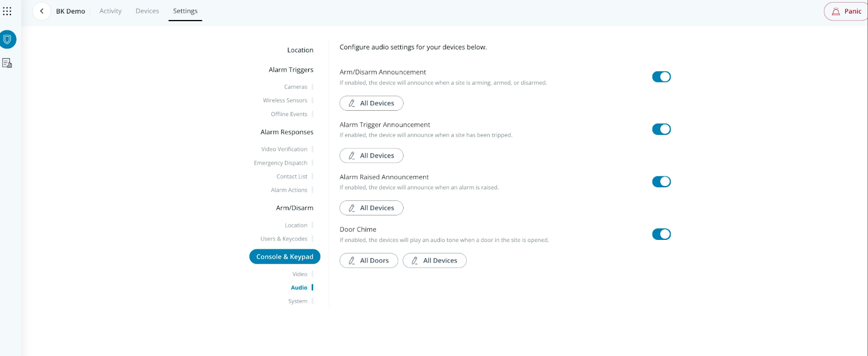Open Wireless Sensors settings

pos(285,100)
